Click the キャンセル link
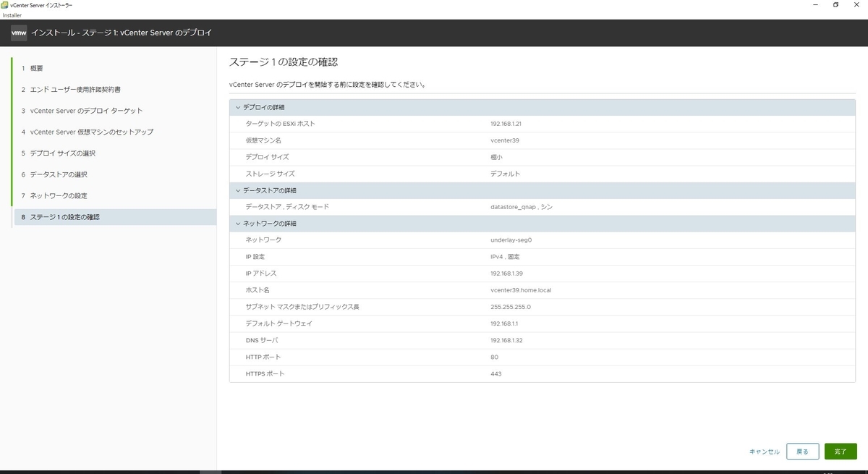This screenshot has height=474, width=868. click(x=765, y=452)
